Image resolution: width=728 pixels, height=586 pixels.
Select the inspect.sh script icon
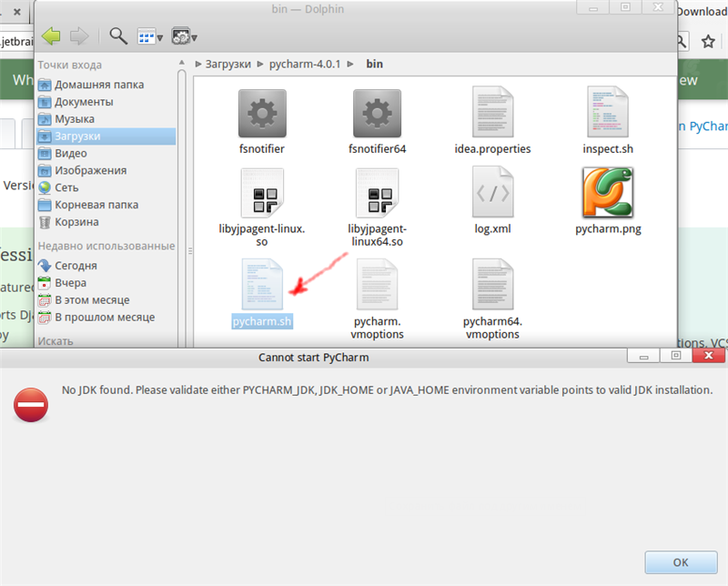608,112
